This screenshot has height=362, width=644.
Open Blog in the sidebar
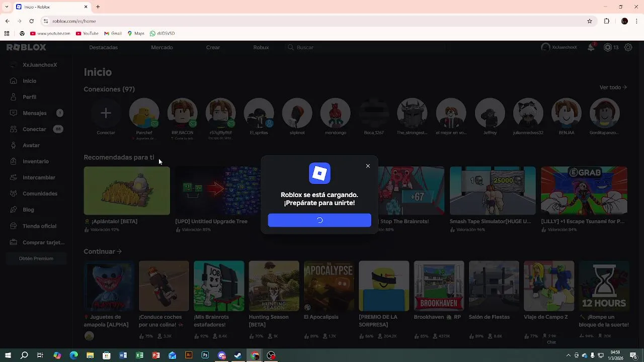[x=28, y=210]
